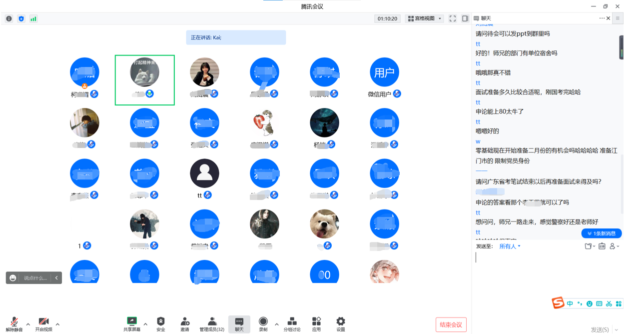The width and height of the screenshot is (644, 334).
Task: Collapse the 说点什么 bar with arrow
Action: tap(56, 277)
